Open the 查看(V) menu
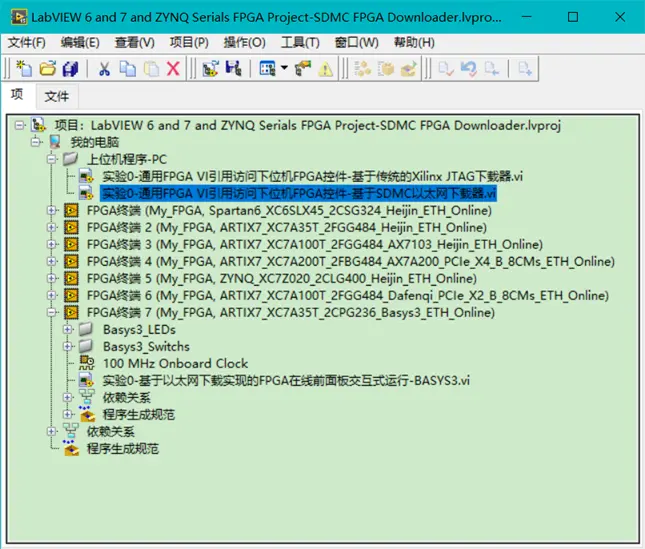 [135, 42]
